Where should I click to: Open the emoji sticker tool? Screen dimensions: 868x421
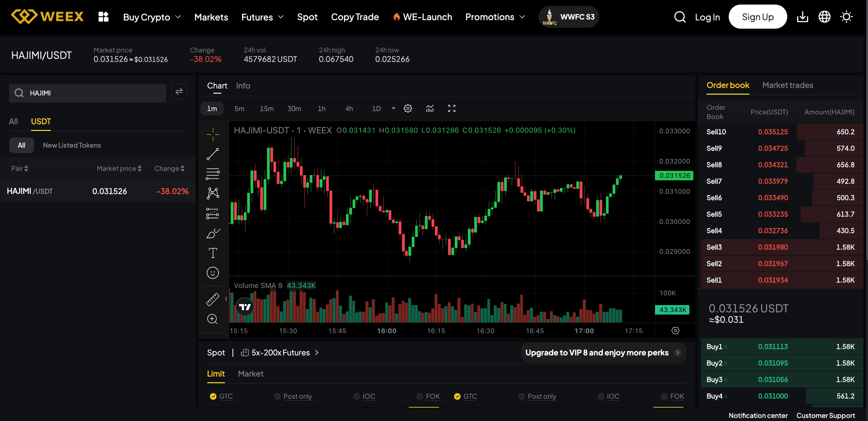[213, 272]
